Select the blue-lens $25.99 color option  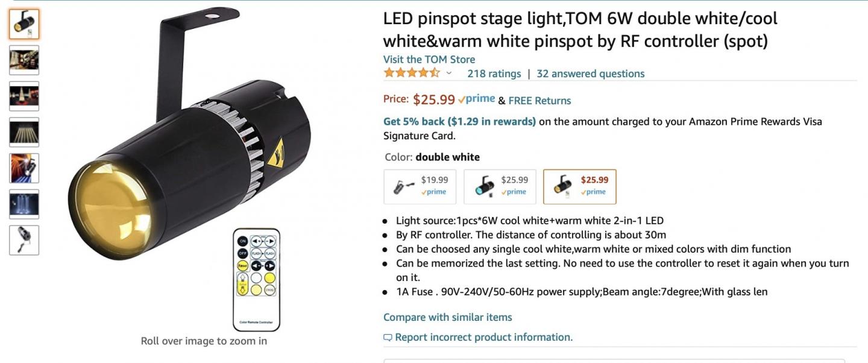(500, 186)
